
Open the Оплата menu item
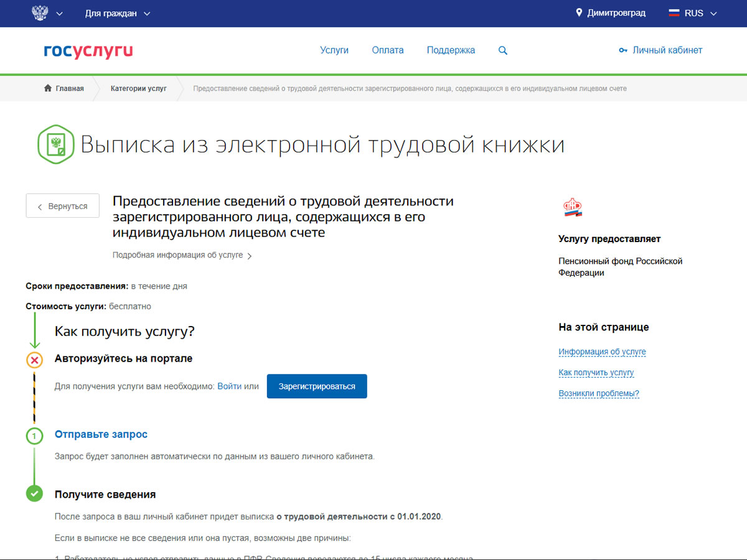click(388, 50)
